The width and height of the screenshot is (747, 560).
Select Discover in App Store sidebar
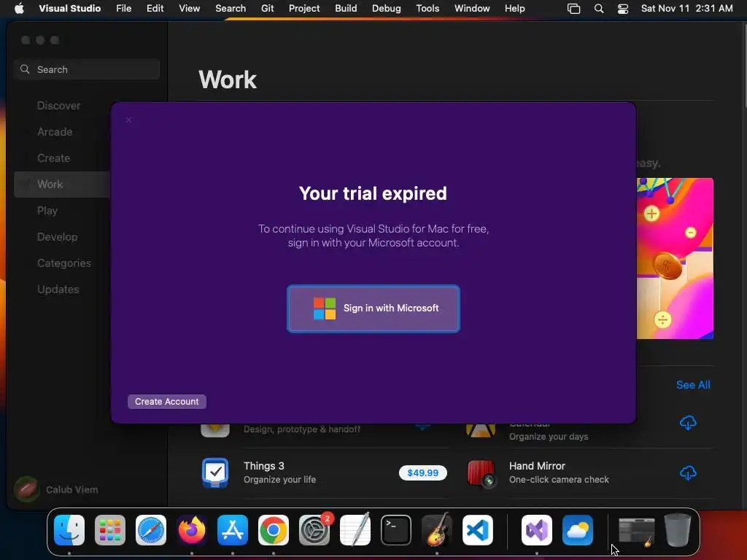[59, 106]
